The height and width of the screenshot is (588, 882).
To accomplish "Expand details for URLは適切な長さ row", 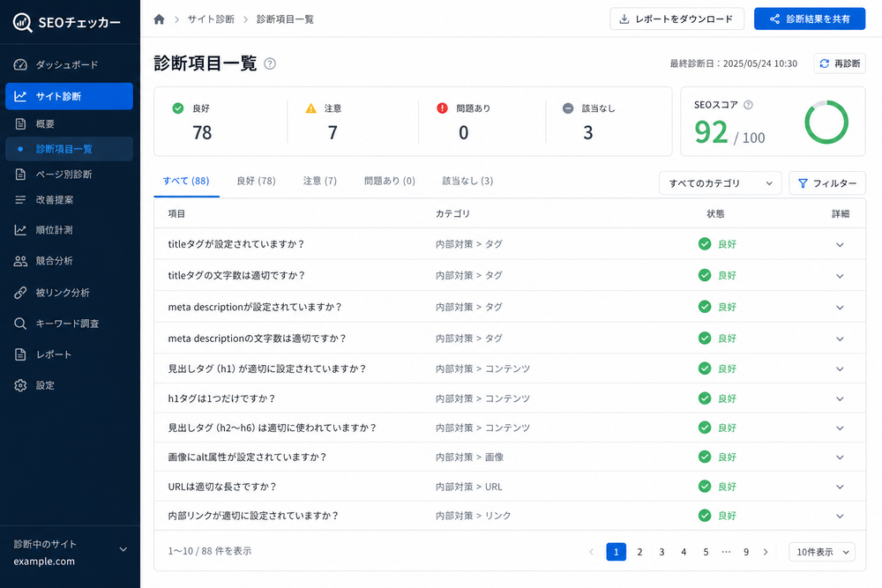I will (x=840, y=488).
